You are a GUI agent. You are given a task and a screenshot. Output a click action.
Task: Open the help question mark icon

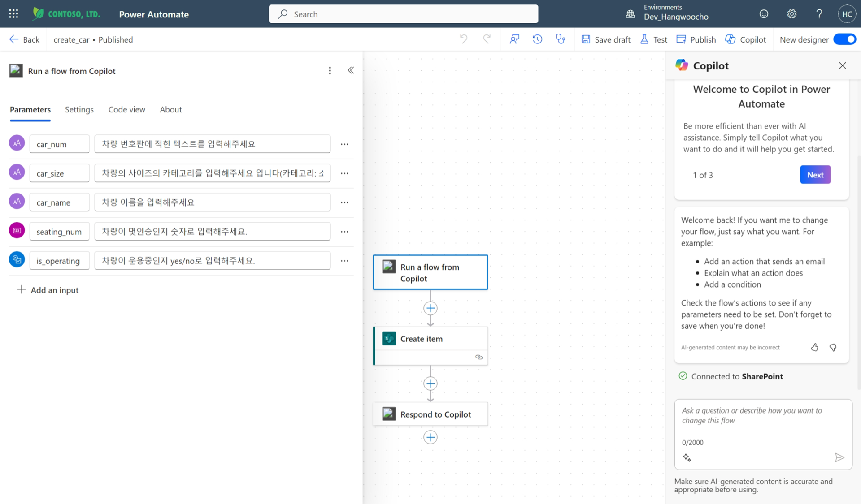[819, 14]
